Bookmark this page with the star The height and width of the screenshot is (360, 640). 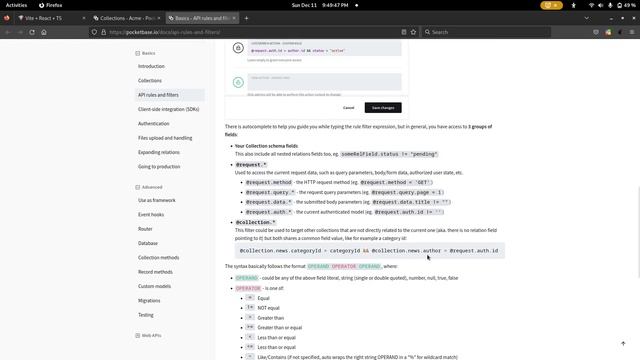(413, 32)
